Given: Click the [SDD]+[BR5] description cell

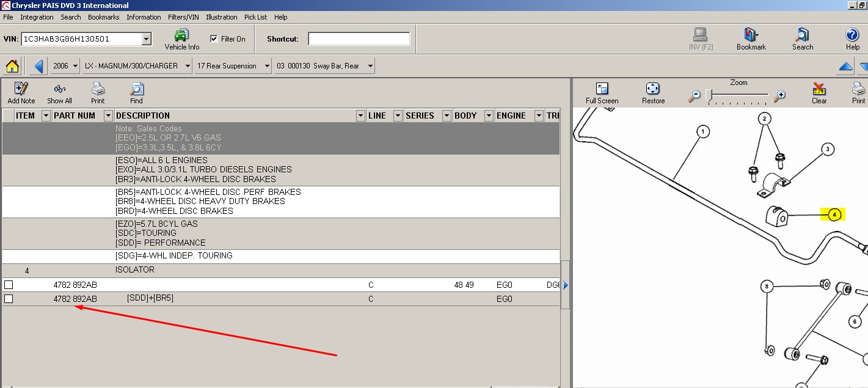Looking at the screenshot, I should coord(150,298).
